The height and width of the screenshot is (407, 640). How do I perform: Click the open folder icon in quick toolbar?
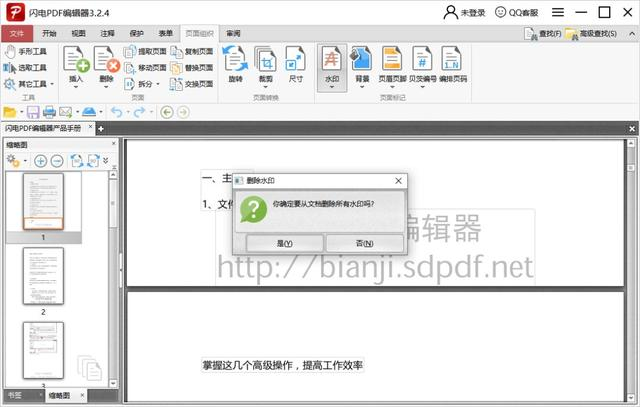pyautogui.click(x=9, y=112)
